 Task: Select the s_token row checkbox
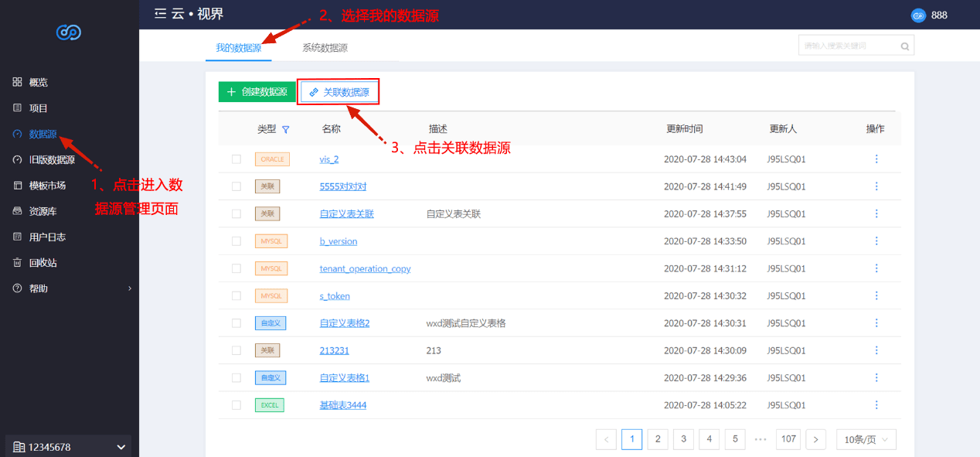(x=236, y=295)
